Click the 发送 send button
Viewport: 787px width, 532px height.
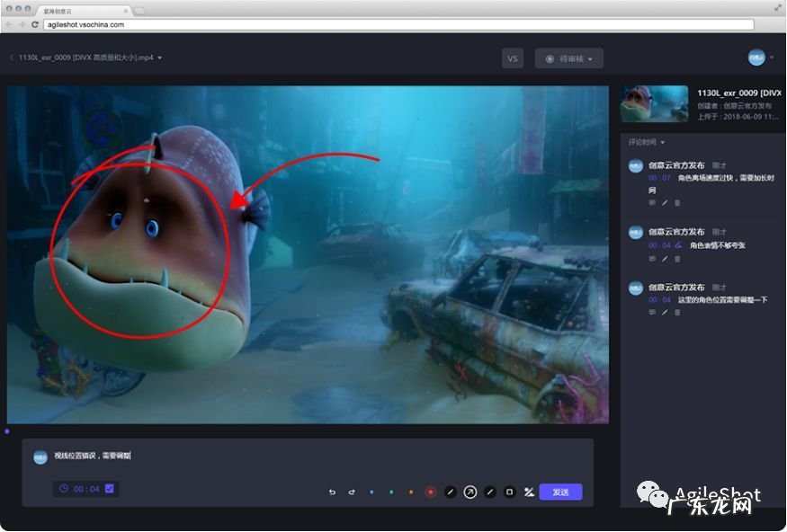tap(560, 492)
